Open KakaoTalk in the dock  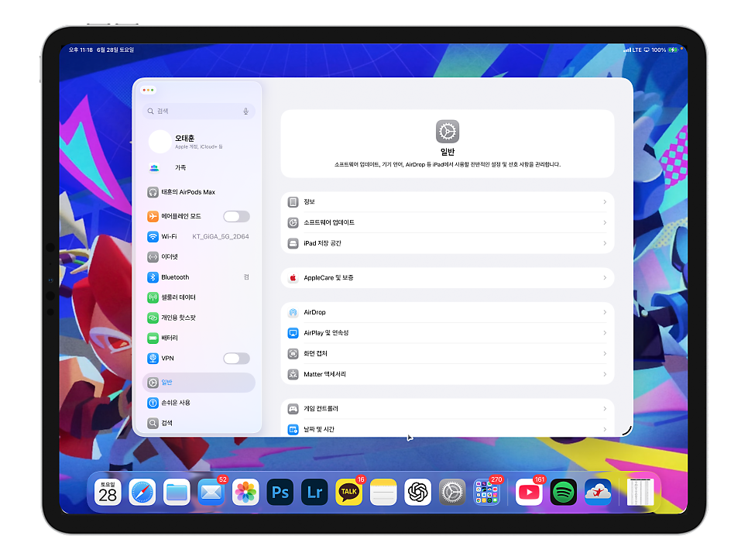pos(348,493)
